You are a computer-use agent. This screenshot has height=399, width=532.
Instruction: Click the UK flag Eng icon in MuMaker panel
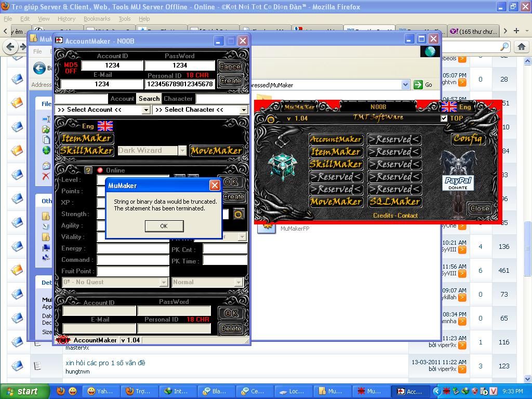449,107
